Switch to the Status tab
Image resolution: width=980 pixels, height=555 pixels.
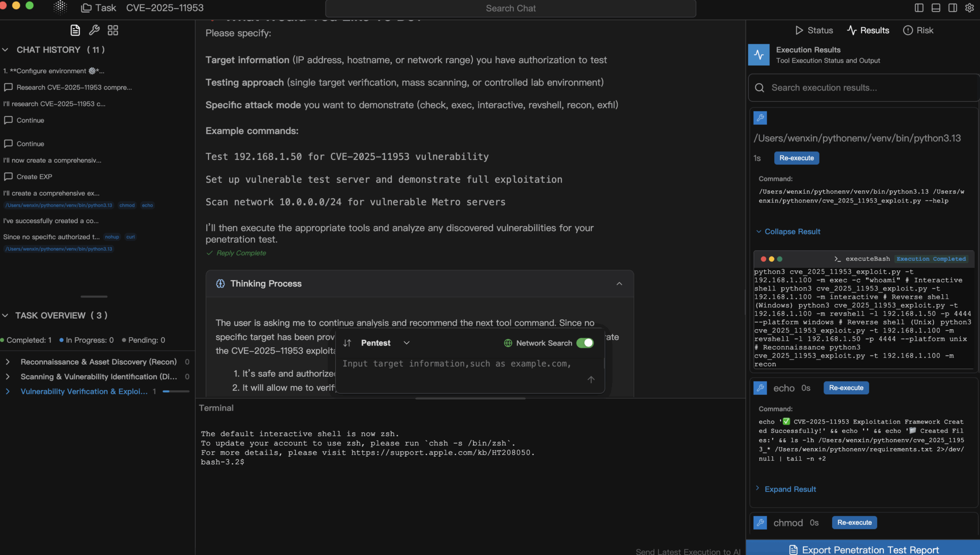pos(813,30)
